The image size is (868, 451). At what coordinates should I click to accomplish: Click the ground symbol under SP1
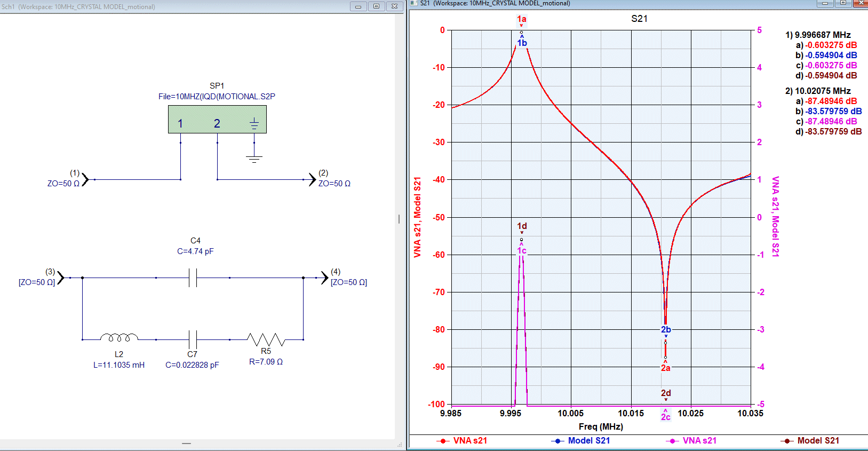click(x=254, y=158)
